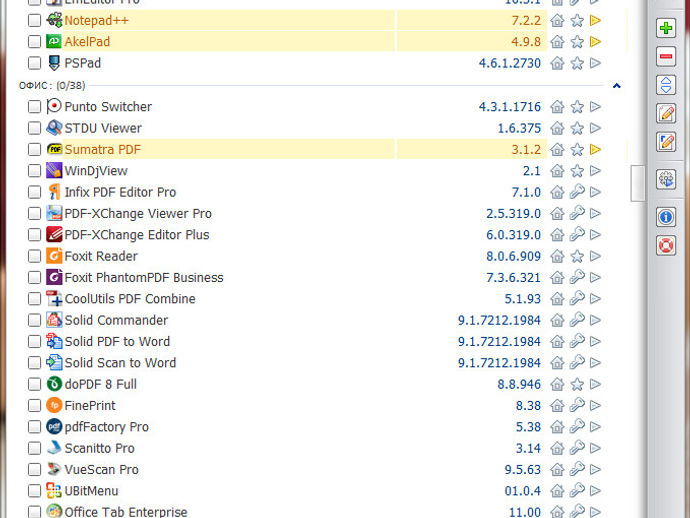Click play arrow for CoolUtils PDF Combine
The image size is (690, 518).
pyautogui.click(x=595, y=299)
